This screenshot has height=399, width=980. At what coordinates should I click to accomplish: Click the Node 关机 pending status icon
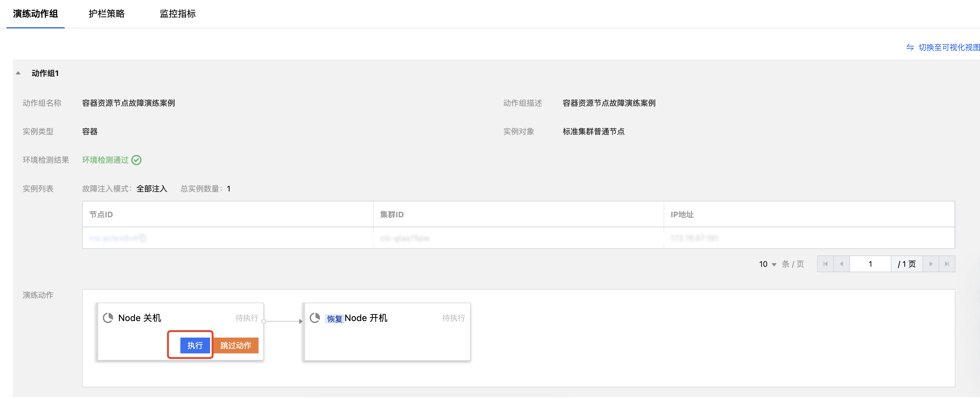[108, 318]
